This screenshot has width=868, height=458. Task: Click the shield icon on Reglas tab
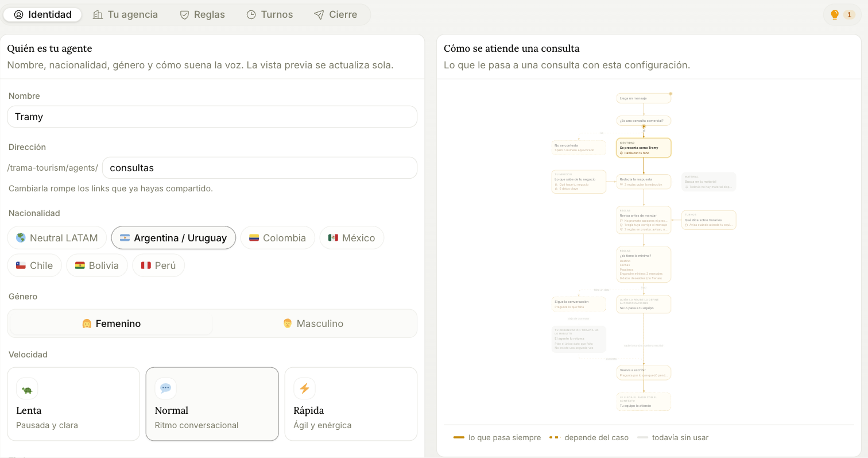pos(184,14)
